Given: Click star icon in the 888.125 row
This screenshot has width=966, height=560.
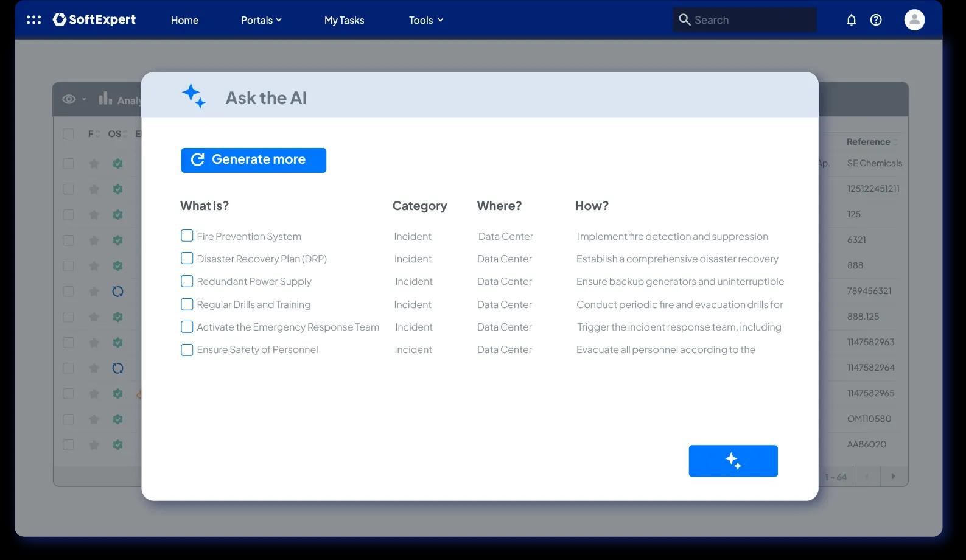Looking at the screenshot, I should coord(94,317).
